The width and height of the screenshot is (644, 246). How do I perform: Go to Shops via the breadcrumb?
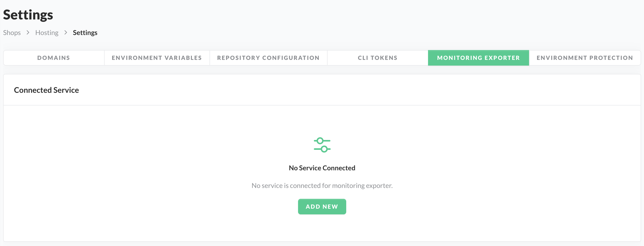[12, 33]
